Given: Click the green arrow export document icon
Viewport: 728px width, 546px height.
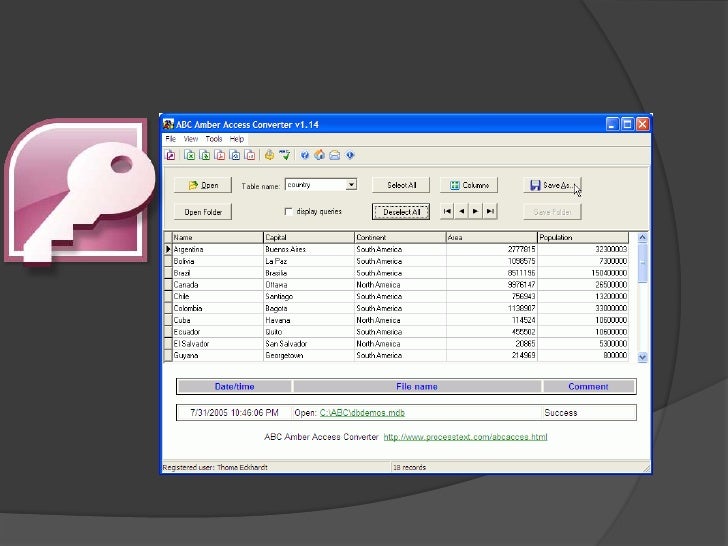Looking at the screenshot, I should 205,155.
